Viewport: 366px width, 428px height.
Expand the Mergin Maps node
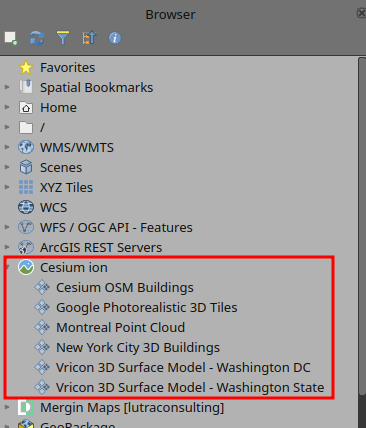point(7,407)
